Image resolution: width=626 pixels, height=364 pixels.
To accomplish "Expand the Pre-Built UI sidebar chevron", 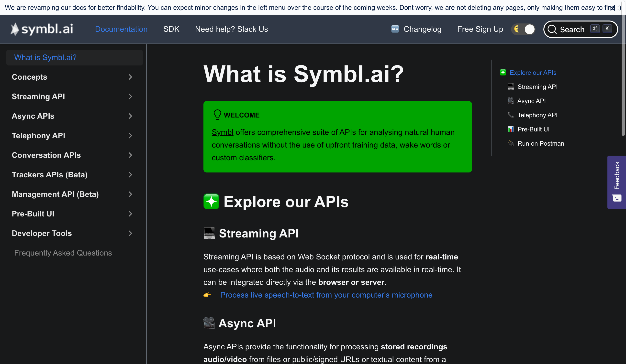I will [x=130, y=214].
